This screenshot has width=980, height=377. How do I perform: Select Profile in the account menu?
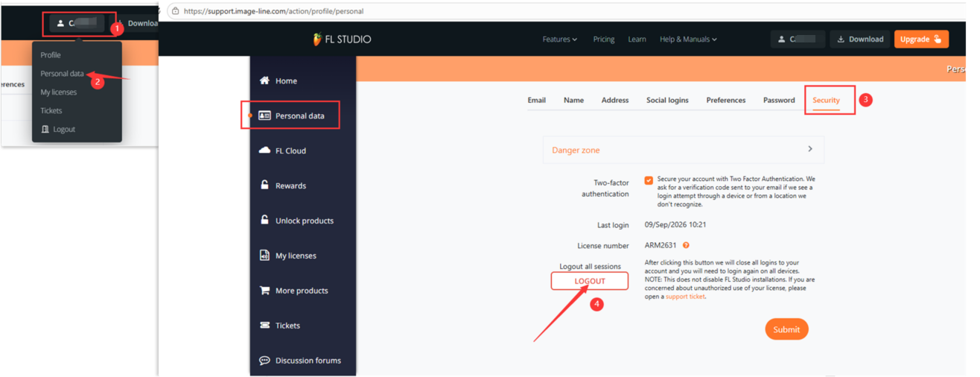51,55
